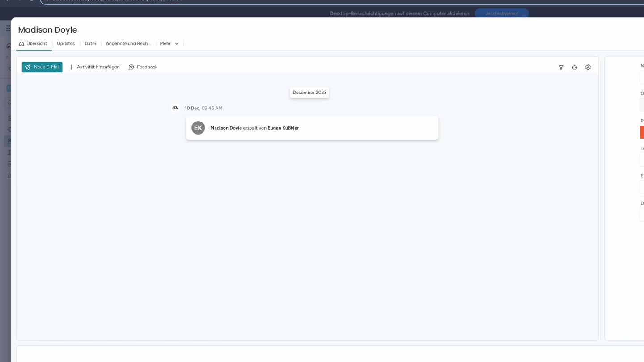Screen dimensions: 644x362
Task: Open the Datei tab
Action: click(x=90, y=43)
